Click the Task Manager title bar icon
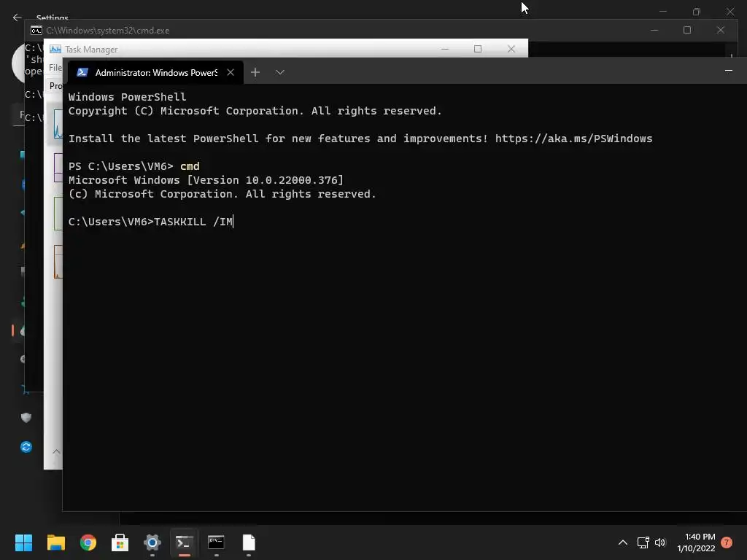 [x=55, y=49]
